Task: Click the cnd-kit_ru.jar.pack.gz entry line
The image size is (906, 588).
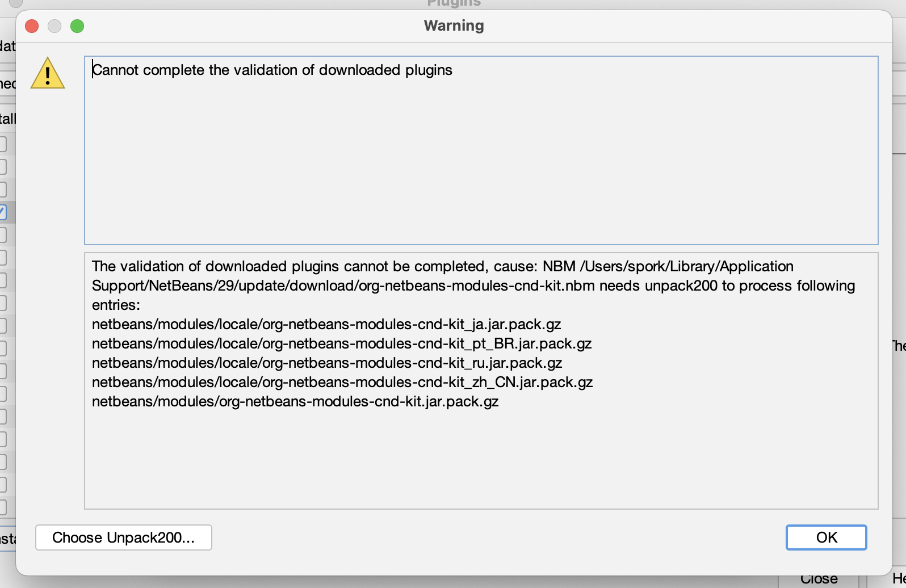Action: tap(327, 363)
